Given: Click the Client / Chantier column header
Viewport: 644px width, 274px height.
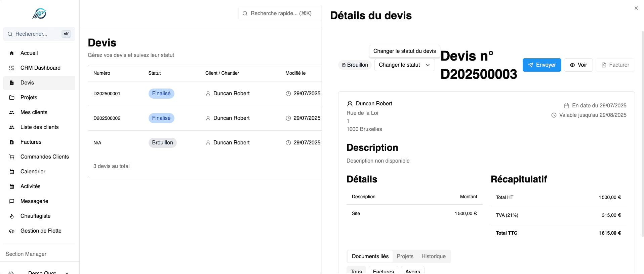Looking at the screenshot, I should pyautogui.click(x=222, y=73).
